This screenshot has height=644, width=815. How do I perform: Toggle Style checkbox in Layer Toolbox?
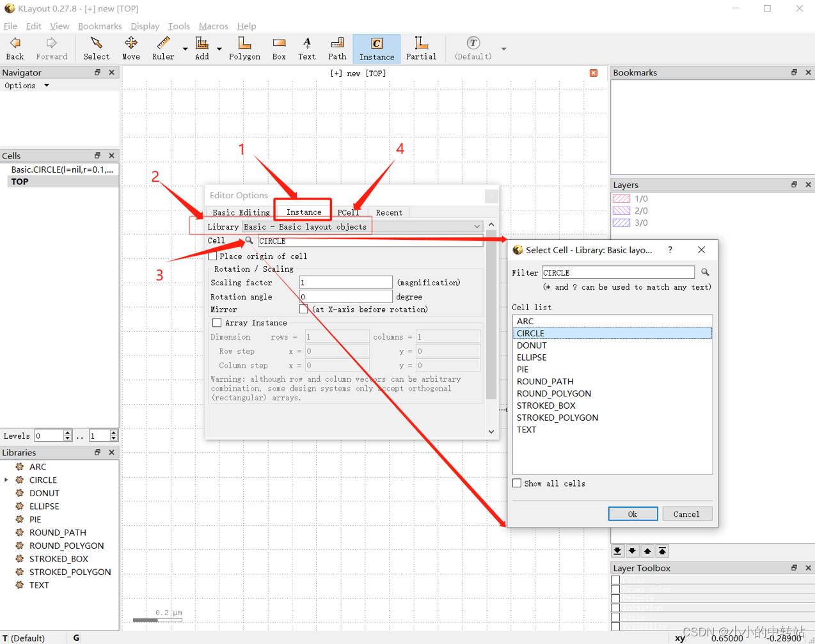point(615,617)
